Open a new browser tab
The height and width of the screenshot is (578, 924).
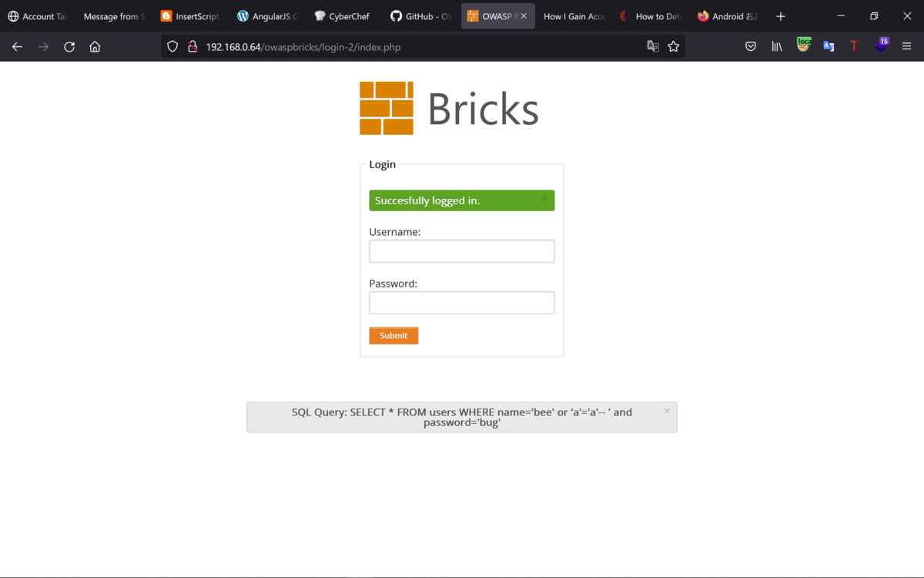(781, 16)
